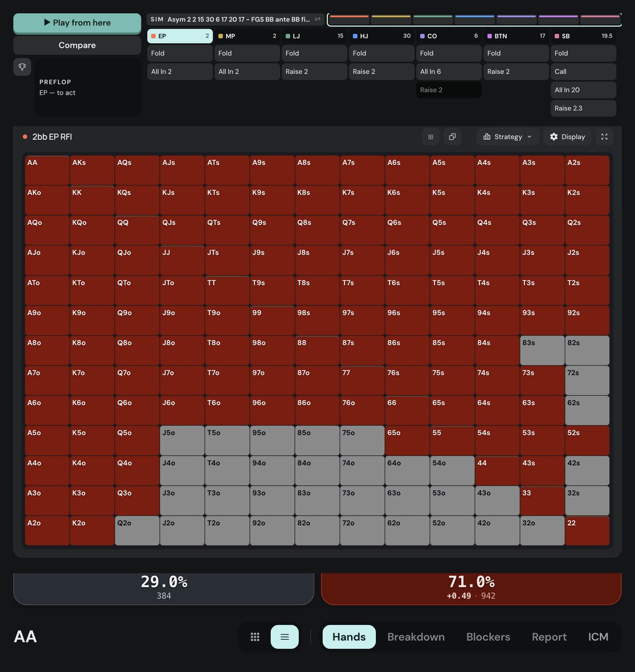635x672 pixels.
Task: Click the blue color strip segment
Action: point(475,17)
